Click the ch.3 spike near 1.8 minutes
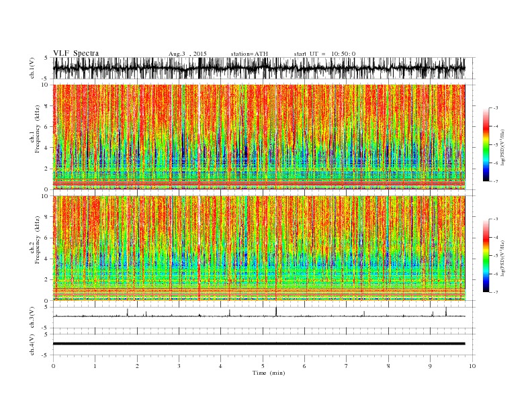The image size is (532, 411). pyautogui.click(x=127, y=312)
